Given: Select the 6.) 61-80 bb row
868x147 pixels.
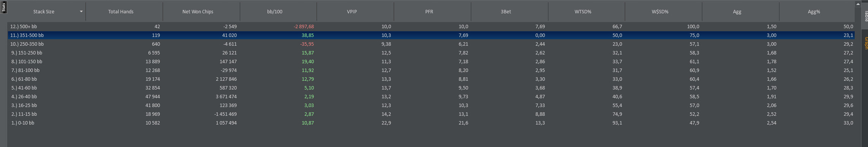Looking at the screenshot, I should tap(431, 79).
